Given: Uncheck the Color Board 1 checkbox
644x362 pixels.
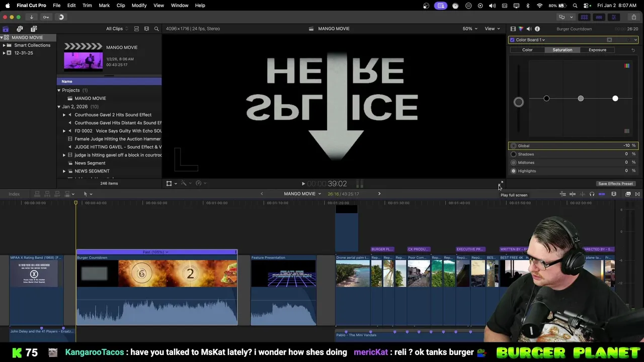Looking at the screenshot, I should (512, 40).
